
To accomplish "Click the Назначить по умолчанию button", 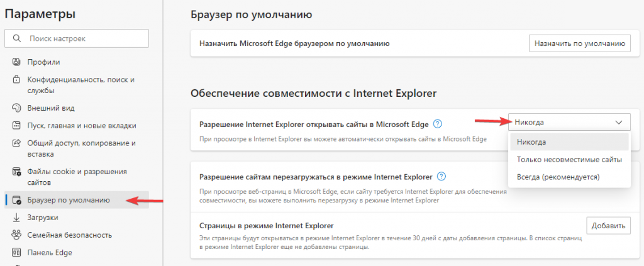I will pos(579,43).
